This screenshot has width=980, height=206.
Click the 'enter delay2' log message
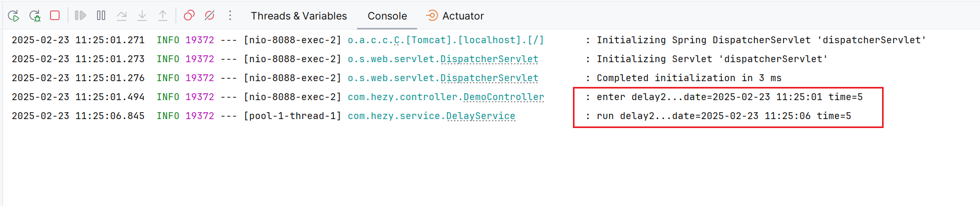pos(729,97)
